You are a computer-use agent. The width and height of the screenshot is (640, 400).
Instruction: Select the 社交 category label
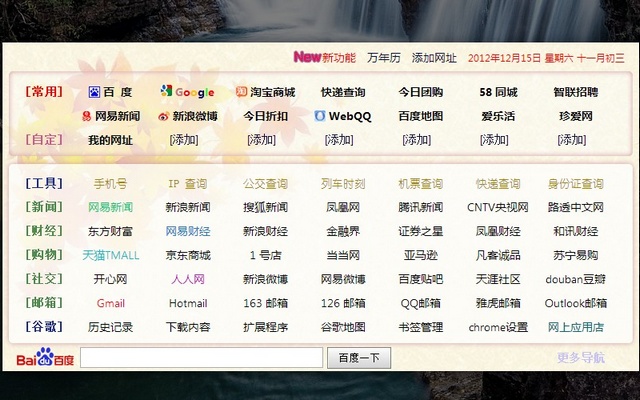click(x=44, y=279)
